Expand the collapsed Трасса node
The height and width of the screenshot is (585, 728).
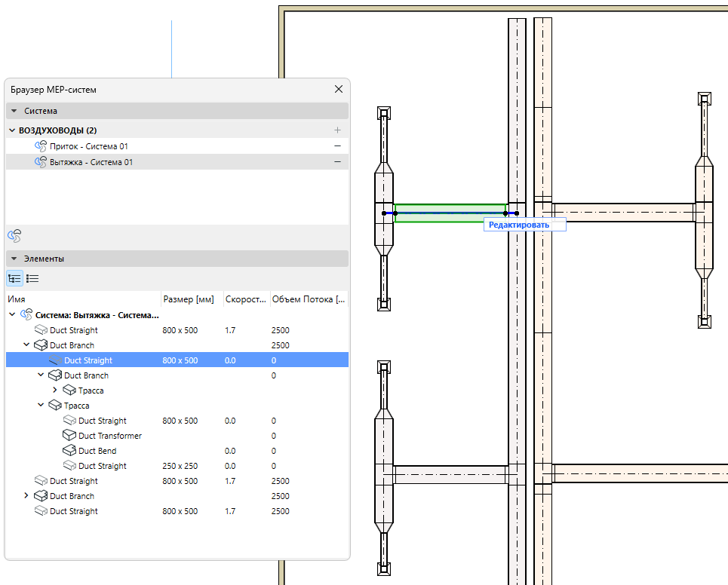click(55, 391)
